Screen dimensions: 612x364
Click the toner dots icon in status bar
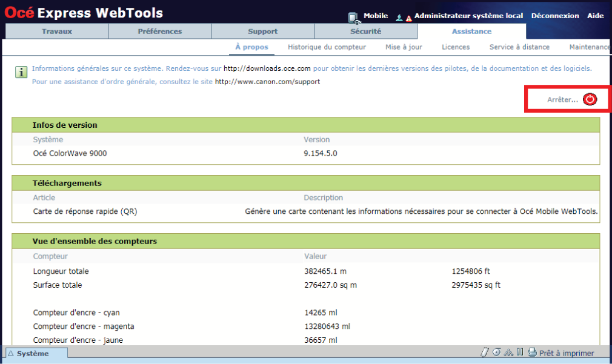[x=508, y=352]
